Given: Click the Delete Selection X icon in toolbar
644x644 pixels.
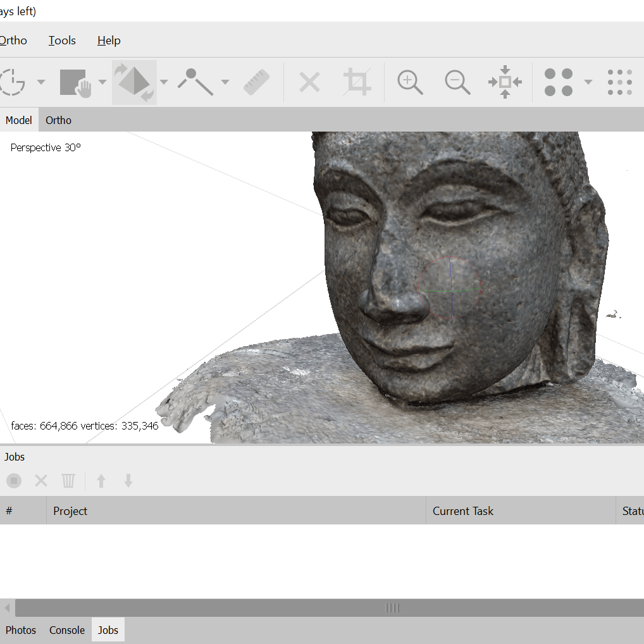Looking at the screenshot, I should click(310, 82).
